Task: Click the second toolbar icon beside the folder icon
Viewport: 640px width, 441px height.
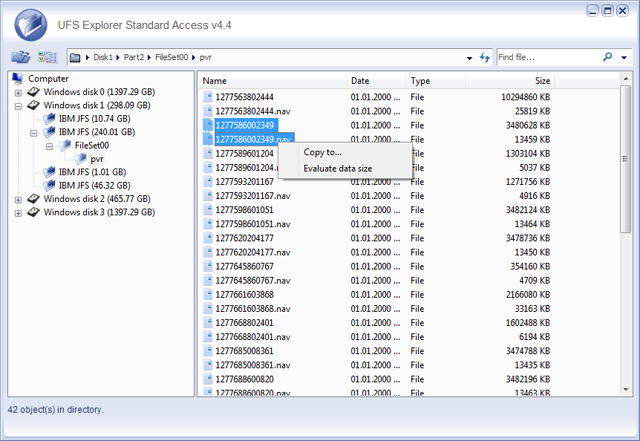Action: [x=47, y=57]
